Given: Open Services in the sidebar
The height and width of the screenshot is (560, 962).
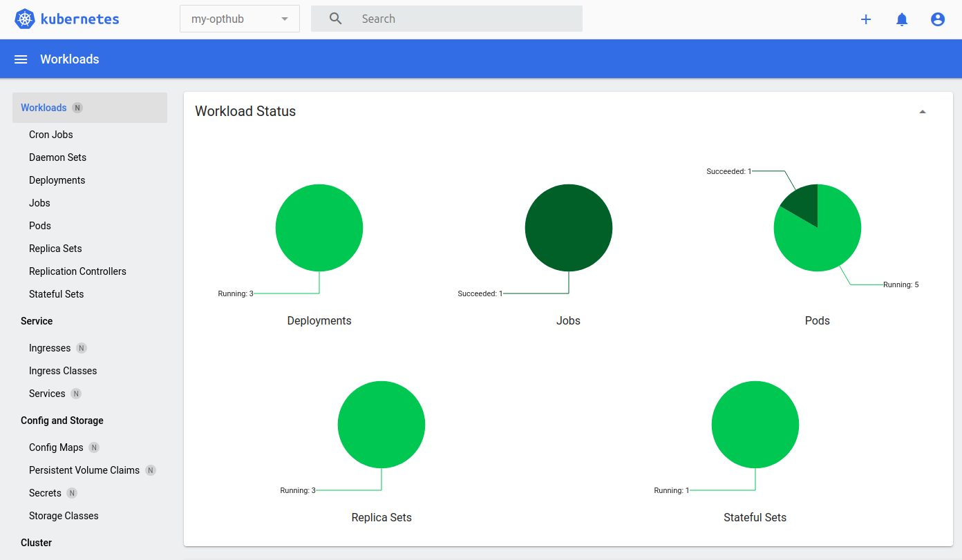Looking at the screenshot, I should click(47, 394).
